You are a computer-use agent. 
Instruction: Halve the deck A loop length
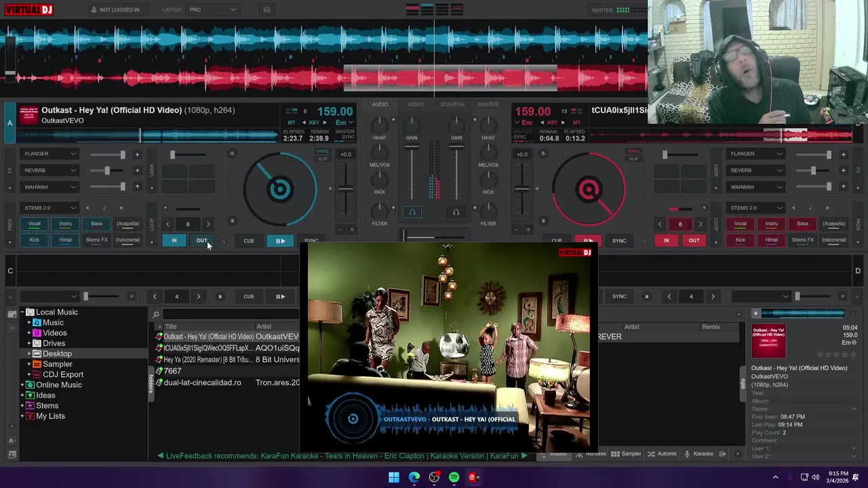tap(168, 224)
